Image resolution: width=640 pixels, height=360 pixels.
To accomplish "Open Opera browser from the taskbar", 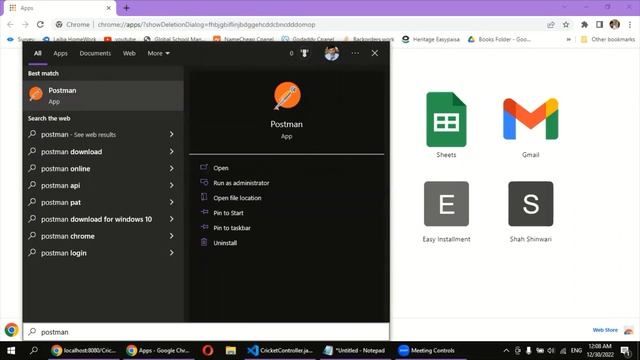I will click(x=208, y=350).
